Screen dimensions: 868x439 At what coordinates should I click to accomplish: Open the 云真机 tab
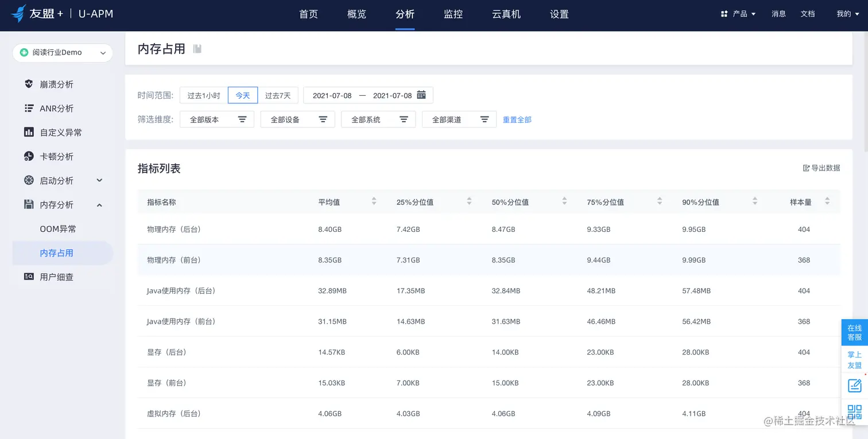coord(506,14)
